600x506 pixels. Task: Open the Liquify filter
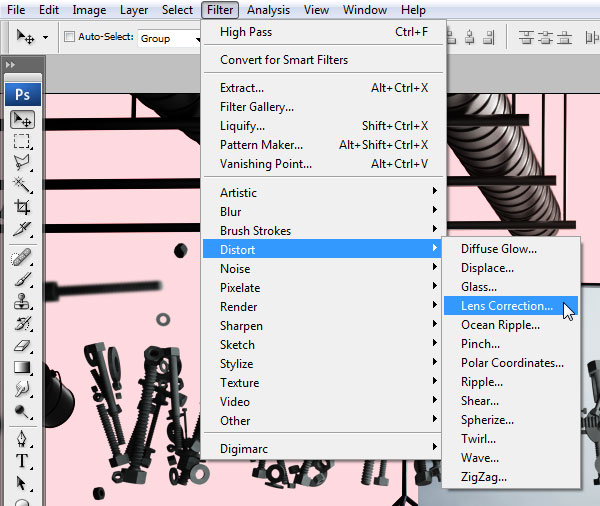(x=324, y=126)
